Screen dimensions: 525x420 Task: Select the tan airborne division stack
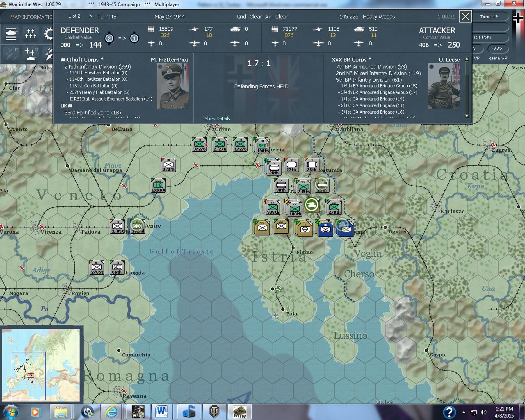click(x=304, y=228)
